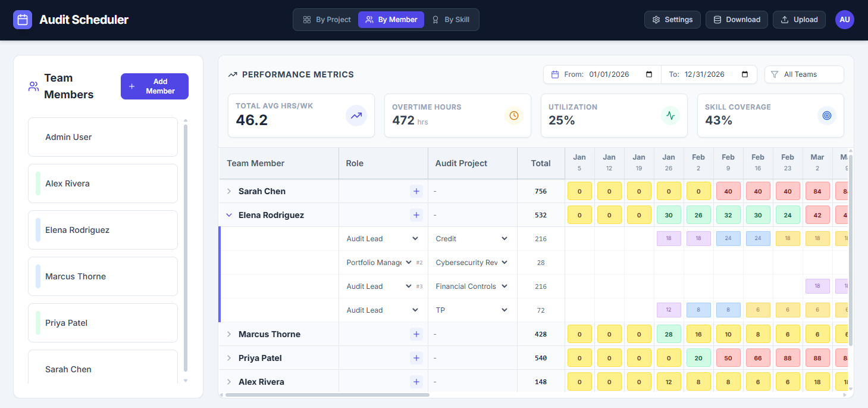Click the Audit Scheduler calendar logo icon
Viewport: 868px width, 408px height.
click(23, 20)
